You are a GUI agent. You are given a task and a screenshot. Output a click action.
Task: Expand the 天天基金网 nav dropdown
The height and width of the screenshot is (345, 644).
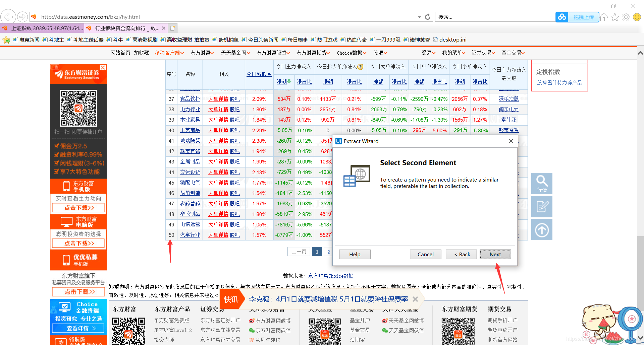tap(236, 53)
